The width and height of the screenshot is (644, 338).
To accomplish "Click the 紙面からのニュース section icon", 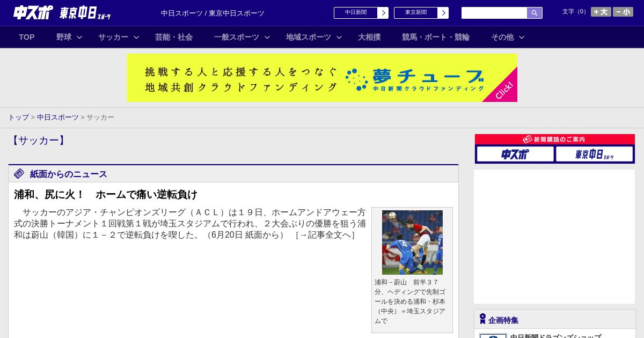I will 19,173.
